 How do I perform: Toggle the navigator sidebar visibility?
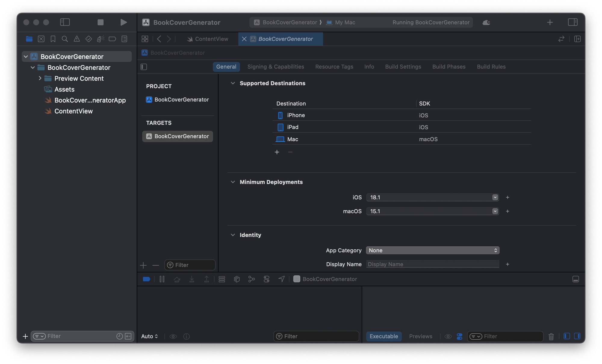[65, 22]
